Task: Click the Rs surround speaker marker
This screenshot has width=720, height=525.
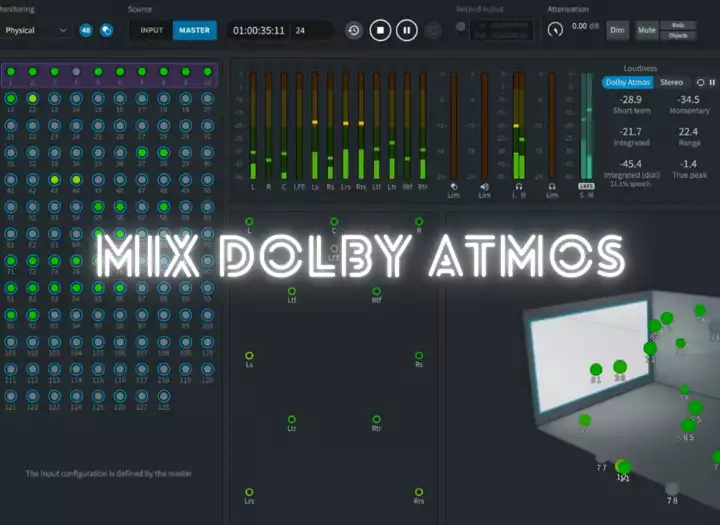Action: click(x=419, y=356)
